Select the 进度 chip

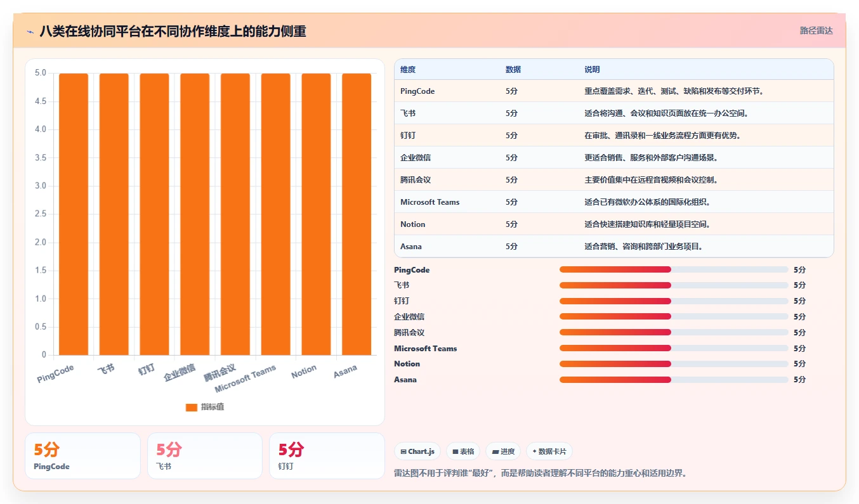pyautogui.click(x=503, y=451)
